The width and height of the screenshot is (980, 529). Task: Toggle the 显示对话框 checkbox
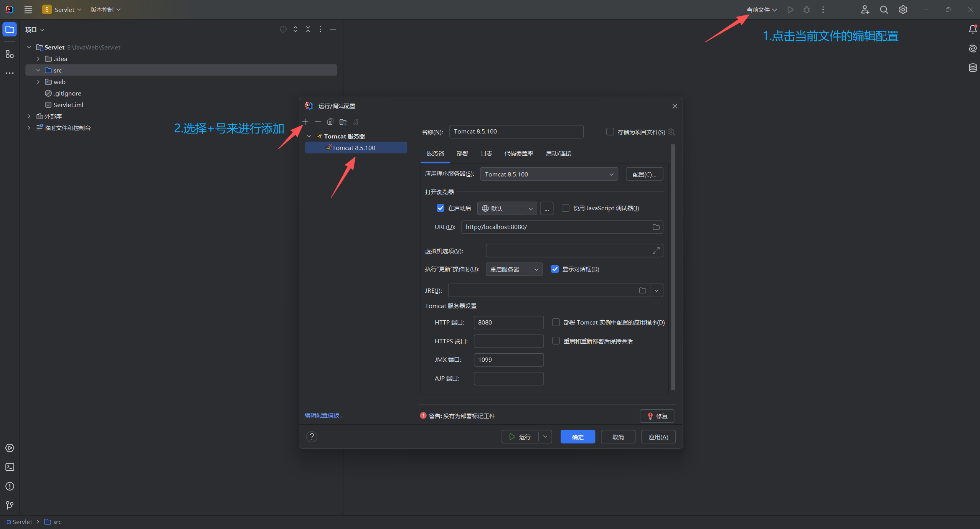pos(555,269)
